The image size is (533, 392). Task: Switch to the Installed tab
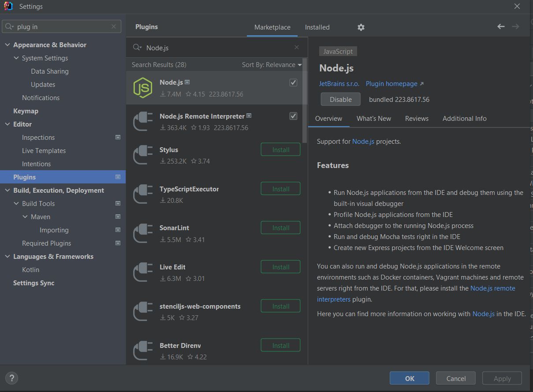[x=317, y=27]
